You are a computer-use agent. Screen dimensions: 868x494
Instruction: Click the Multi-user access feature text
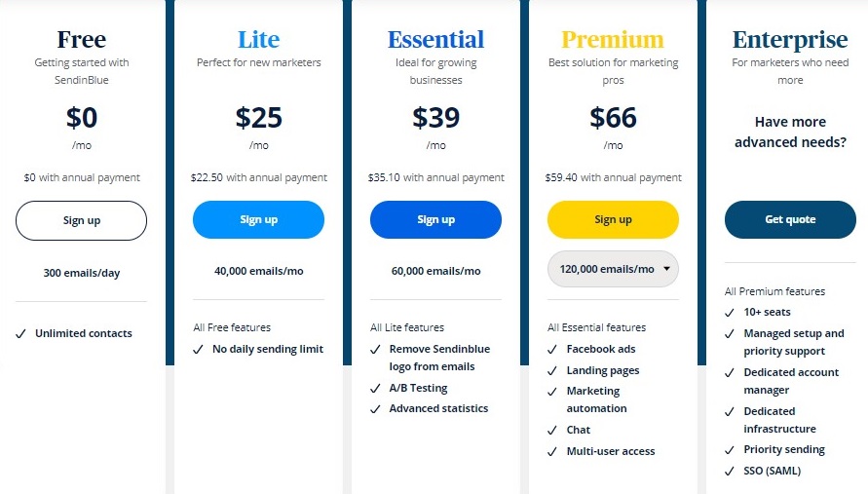click(611, 451)
